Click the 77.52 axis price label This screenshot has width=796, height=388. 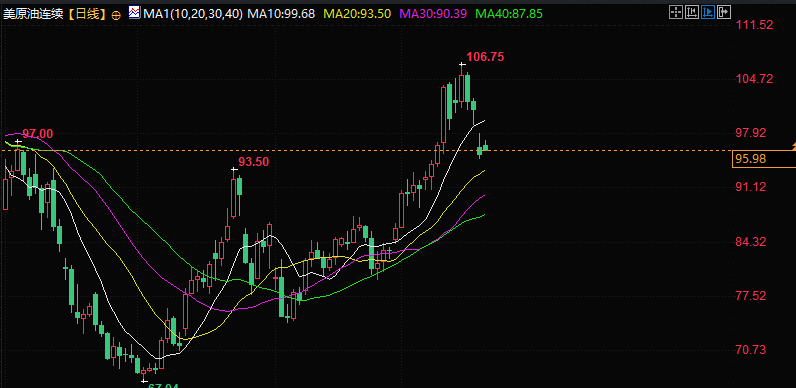[x=751, y=296]
